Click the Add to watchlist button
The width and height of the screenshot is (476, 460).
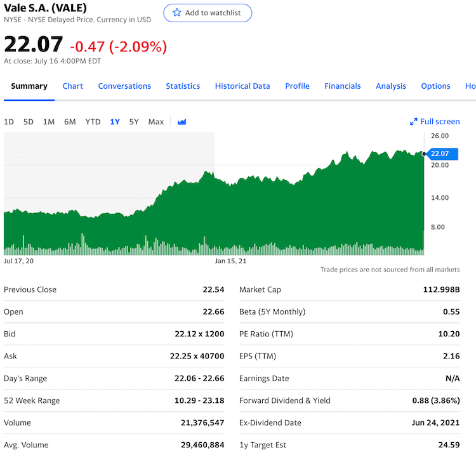208,13
